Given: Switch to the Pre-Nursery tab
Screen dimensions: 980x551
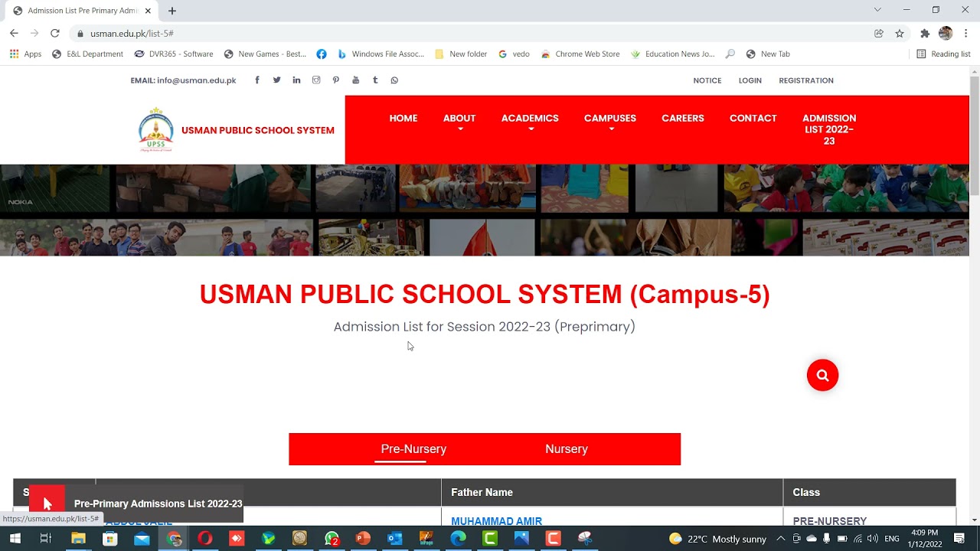Looking at the screenshot, I should (x=413, y=449).
